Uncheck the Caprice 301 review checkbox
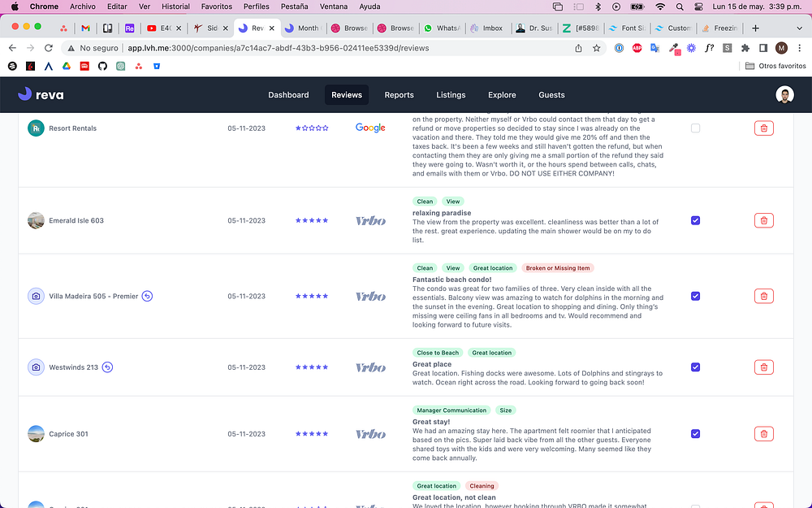Image resolution: width=812 pixels, height=508 pixels. (x=696, y=434)
